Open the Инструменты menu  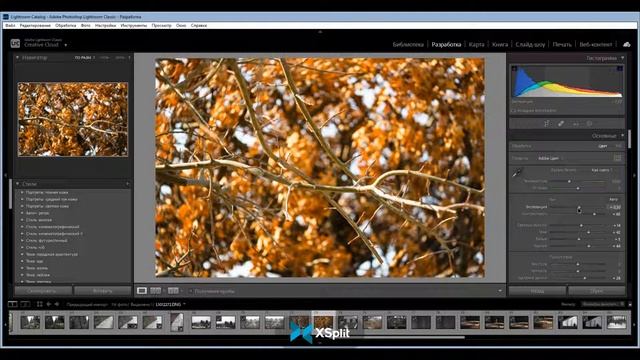click(x=134, y=25)
